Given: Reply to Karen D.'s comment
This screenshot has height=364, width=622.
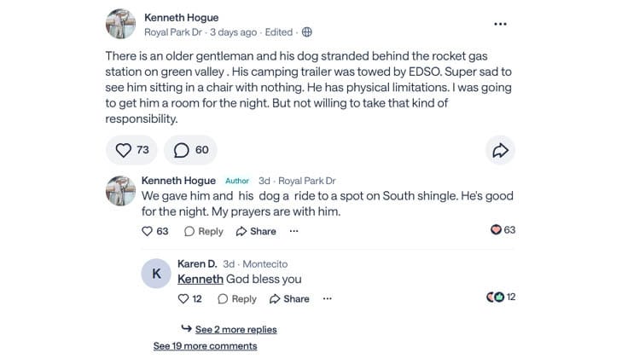Looking at the screenshot, I should [236, 298].
